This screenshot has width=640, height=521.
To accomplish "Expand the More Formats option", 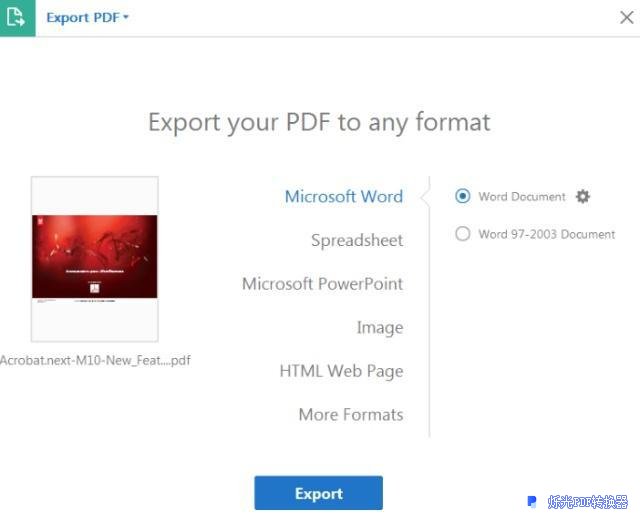I will [351, 415].
